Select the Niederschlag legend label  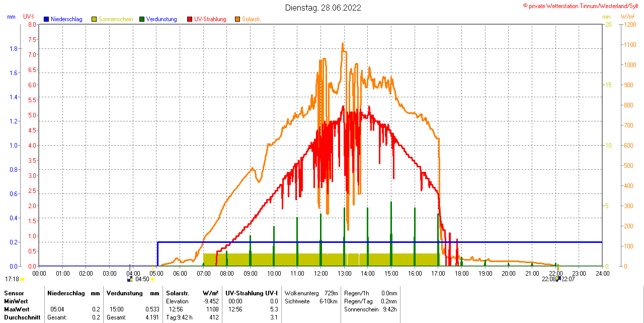click(x=66, y=19)
